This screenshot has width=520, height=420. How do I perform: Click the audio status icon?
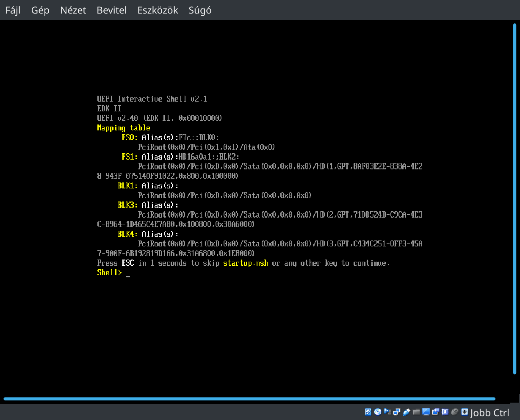[x=387, y=412]
